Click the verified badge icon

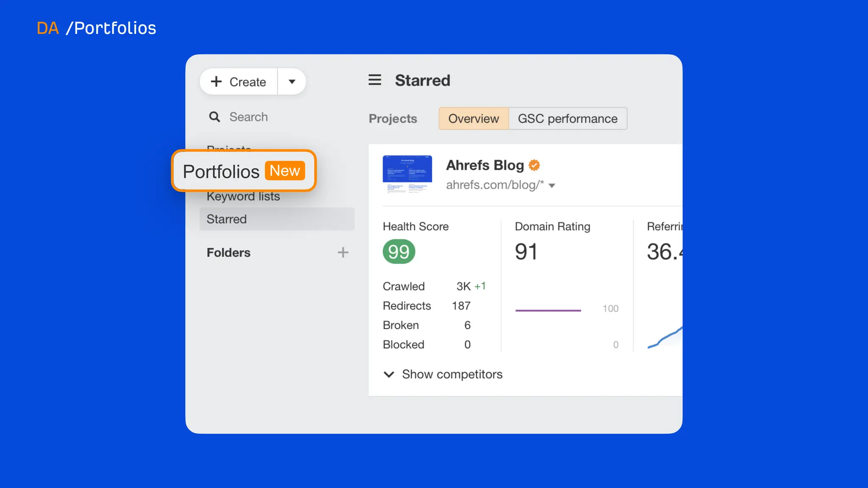tap(534, 165)
